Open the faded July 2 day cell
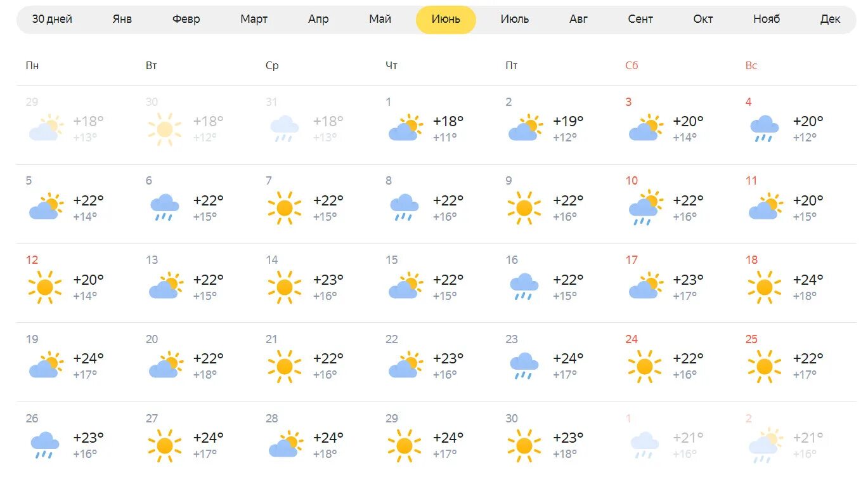868x489 pixels. pyautogui.click(x=797, y=441)
